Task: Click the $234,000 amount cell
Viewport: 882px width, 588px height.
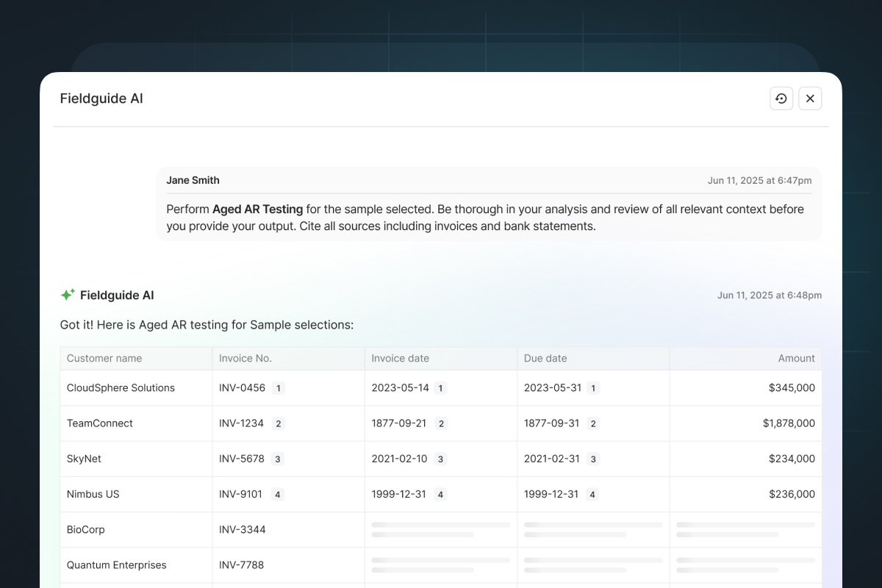Action: (x=745, y=459)
